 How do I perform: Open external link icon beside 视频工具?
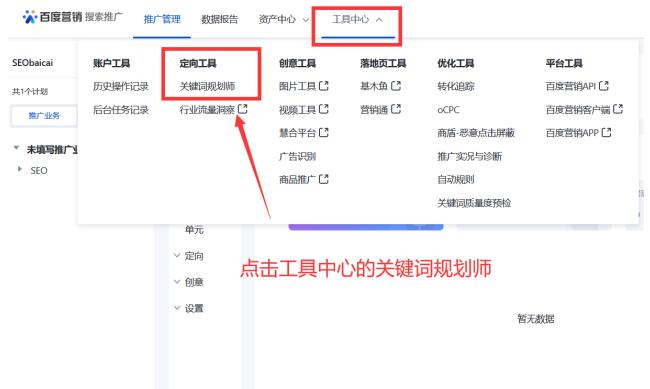[324, 109]
